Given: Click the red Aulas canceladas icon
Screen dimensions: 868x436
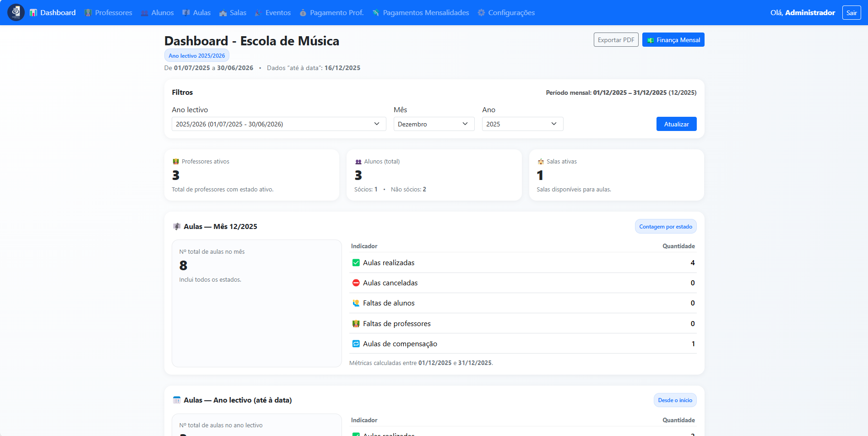Looking at the screenshot, I should point(356,283).
